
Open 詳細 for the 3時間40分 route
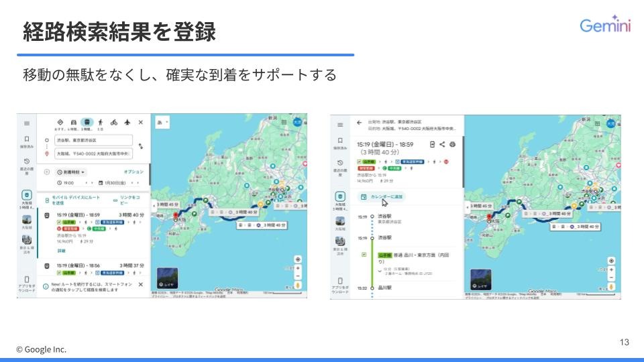coord(61,250)
